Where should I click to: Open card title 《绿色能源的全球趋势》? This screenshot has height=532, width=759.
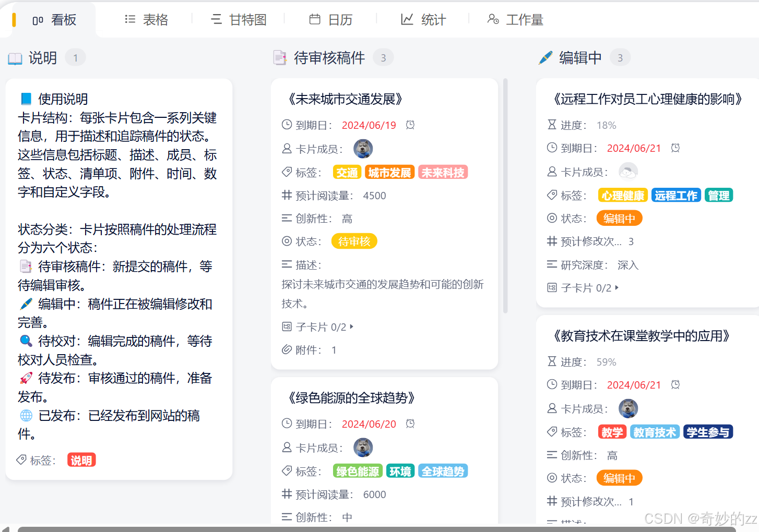point(352,398)
